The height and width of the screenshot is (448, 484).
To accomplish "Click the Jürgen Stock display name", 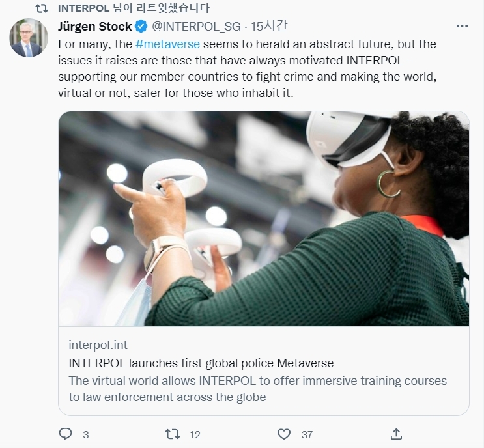I will pos(94,27).
